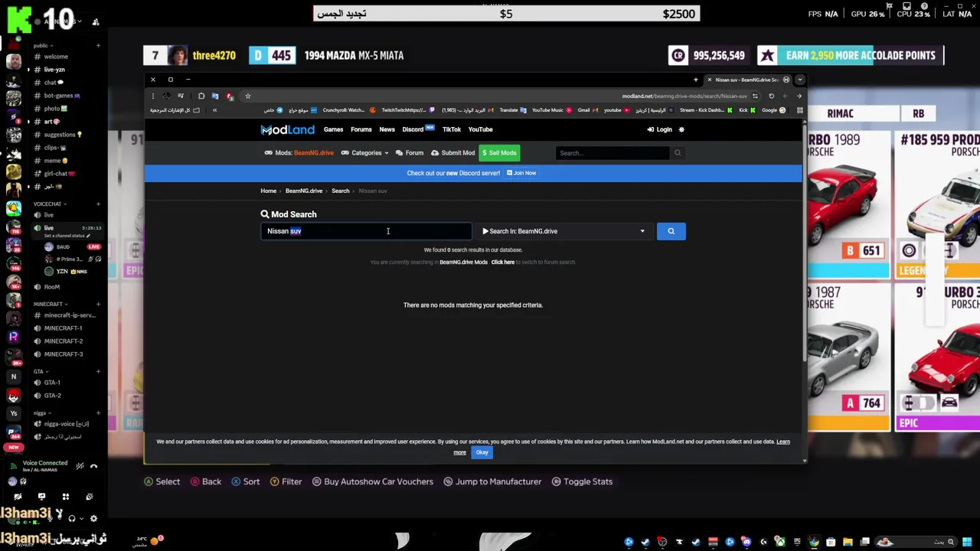980x551 pixels.
Task: Click here to switch to forum search
Action: click(x=503, y=262)
